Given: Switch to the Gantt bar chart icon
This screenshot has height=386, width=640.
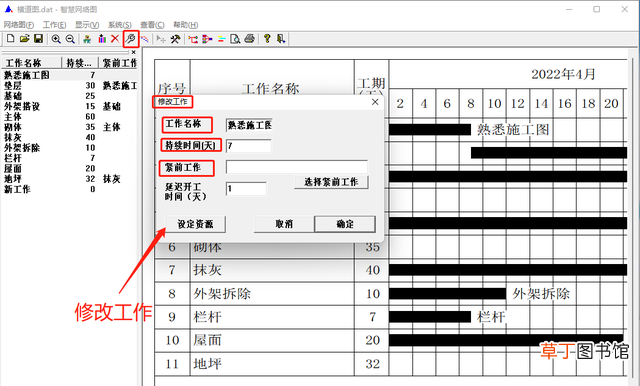Looking at the screenshot, I should pyautogui.click(x=222, y=39).
